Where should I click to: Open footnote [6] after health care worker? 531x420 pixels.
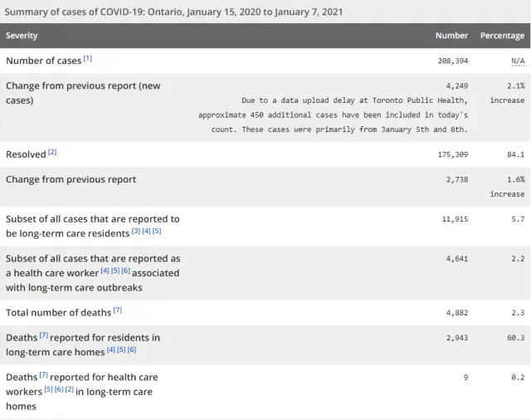pyautogui.click(x=125, y=271)
